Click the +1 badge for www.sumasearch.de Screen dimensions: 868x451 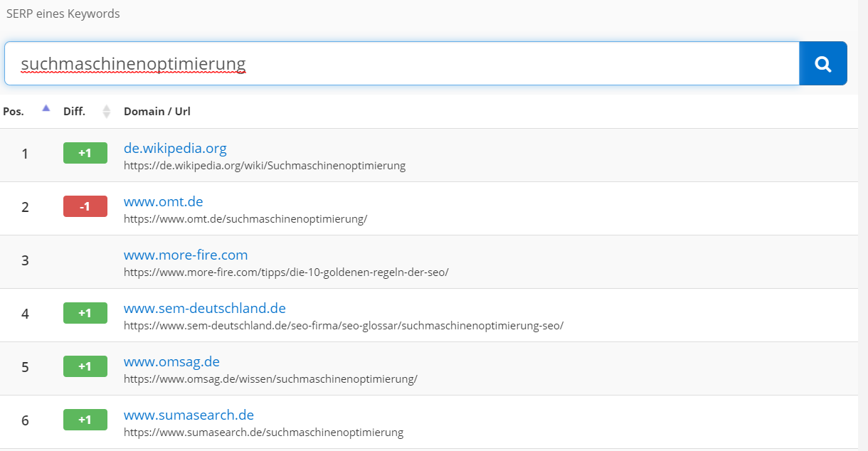(85, 419)
